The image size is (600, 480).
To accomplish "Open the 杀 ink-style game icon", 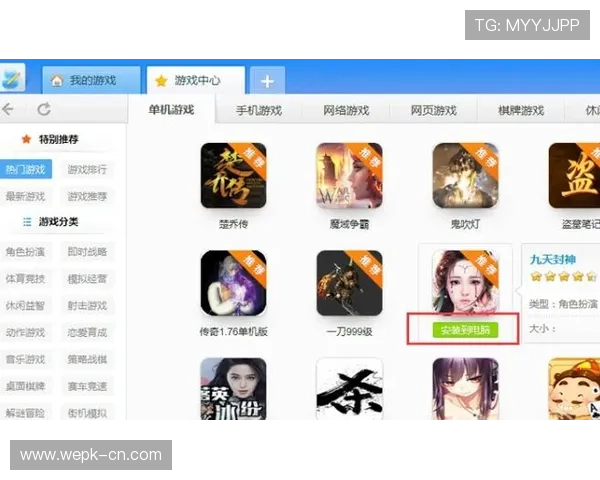I will (349, 389).
